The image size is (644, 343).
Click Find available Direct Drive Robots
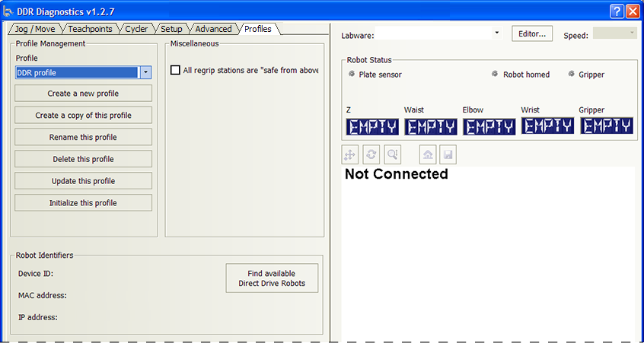click(x=272, y=278)
